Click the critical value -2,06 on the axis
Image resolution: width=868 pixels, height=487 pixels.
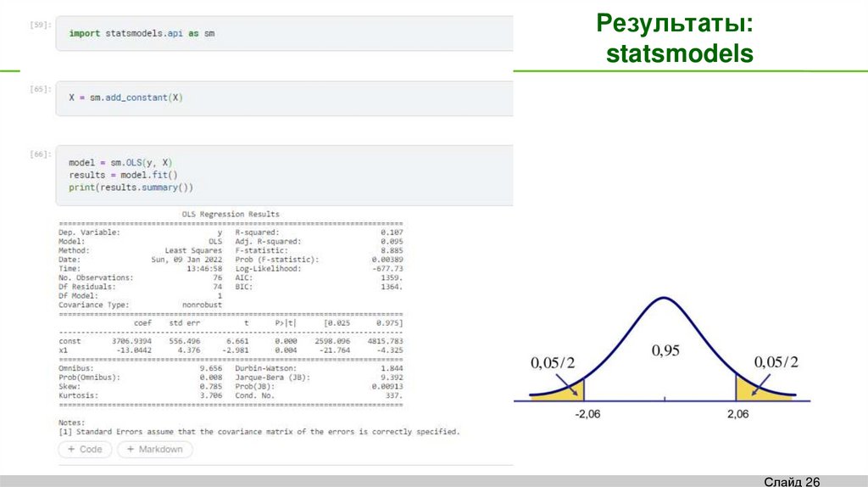coord(587,414)
